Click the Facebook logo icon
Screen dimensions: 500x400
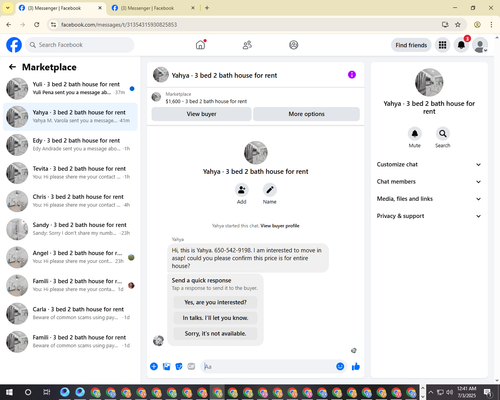14,45
